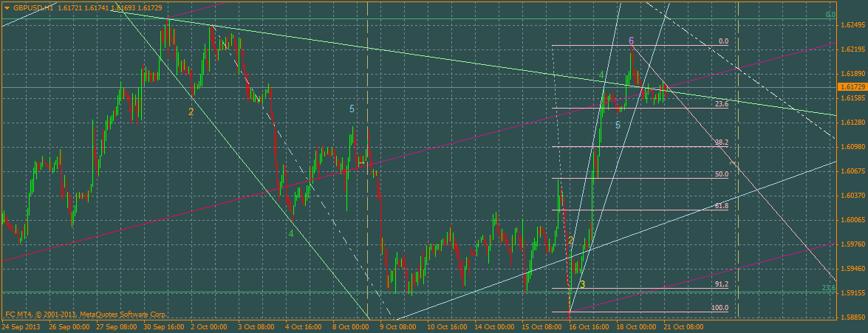Image resolution: width=868 pixels, height=333 pixels.
Task: Select the pink Fibonacci 61.8 level label
Action: coord(722,205)
